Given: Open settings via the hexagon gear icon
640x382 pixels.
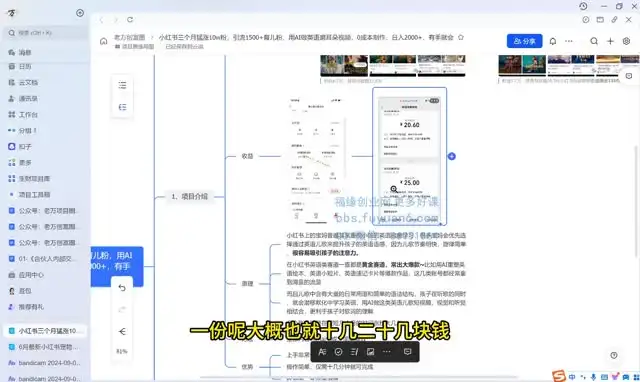Looking at the screenshot, I should 627,41.
